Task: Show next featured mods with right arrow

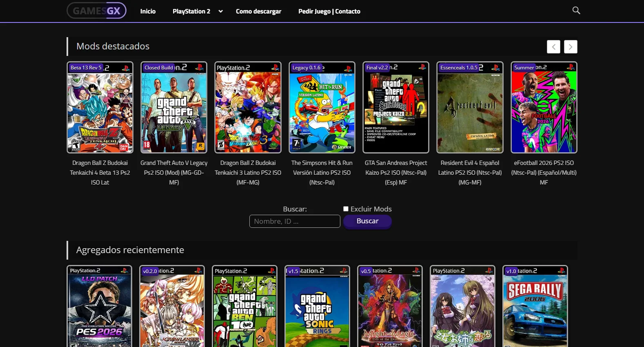Action: click(x=571, y=47)
